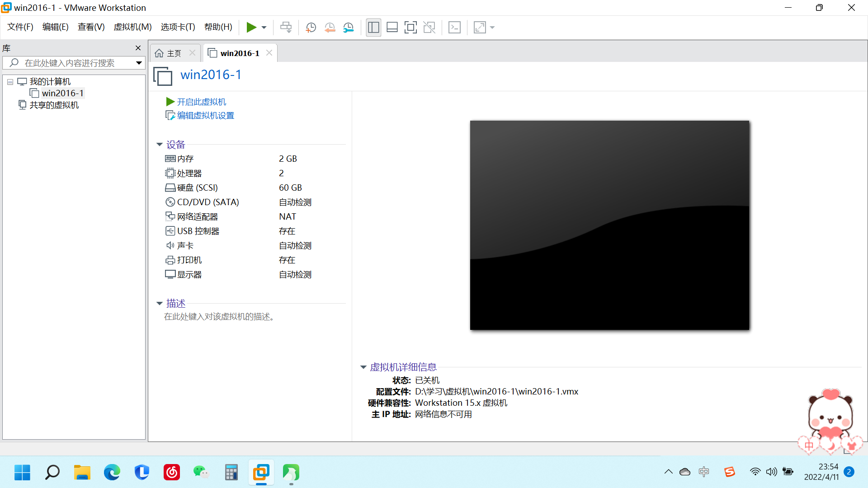The width and height of the screenshot is (868, 488).
Task: Open the snapshot manager icon
Action: click(x=348, y=28)
